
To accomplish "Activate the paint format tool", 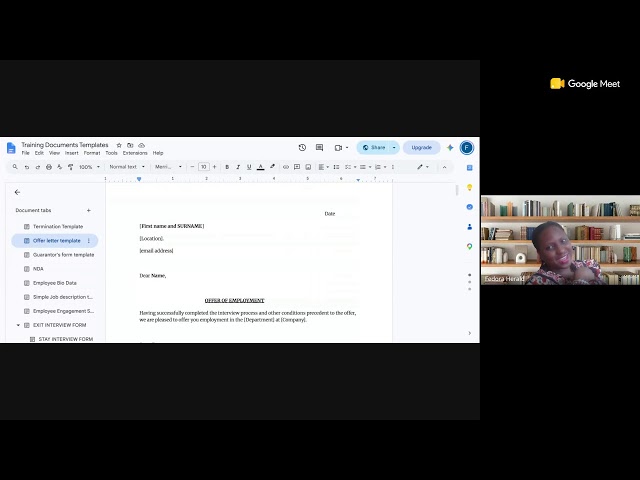I will pos(71,167).
